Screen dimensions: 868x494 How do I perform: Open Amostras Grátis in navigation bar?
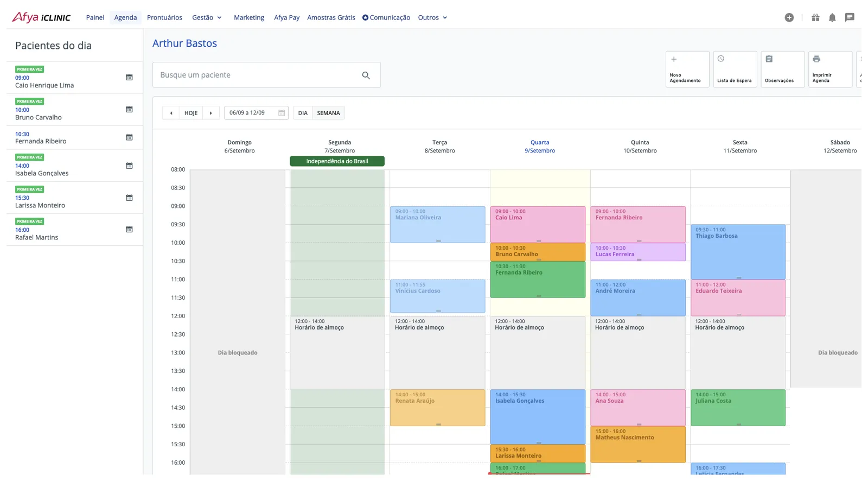click(331, 17)
